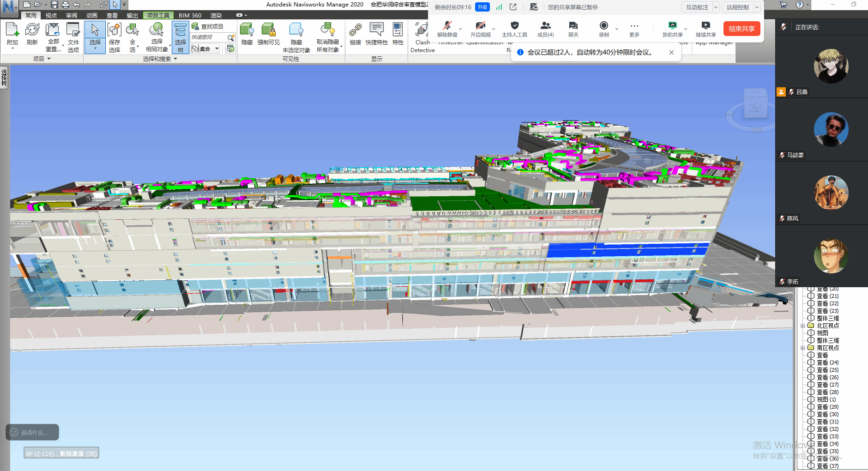Click the blue 升级 upgrade button
This screenshot has width=868, height=471.
482,7
